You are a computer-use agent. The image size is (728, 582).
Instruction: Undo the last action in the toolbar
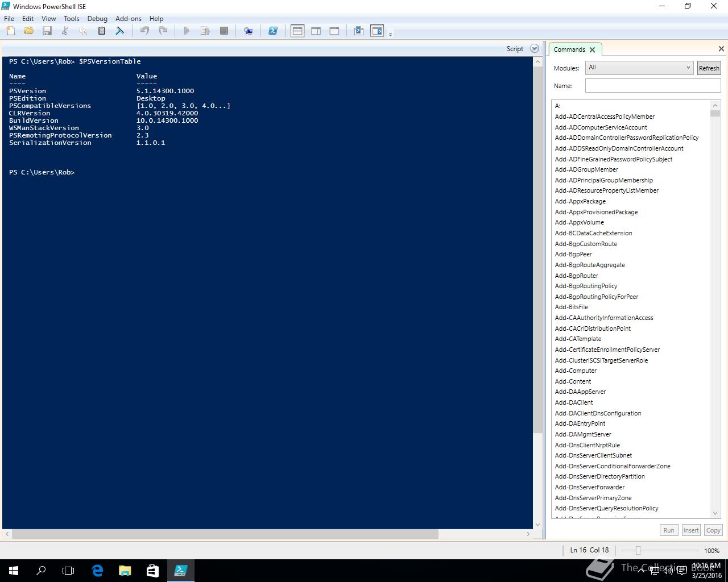pos(144,31)
